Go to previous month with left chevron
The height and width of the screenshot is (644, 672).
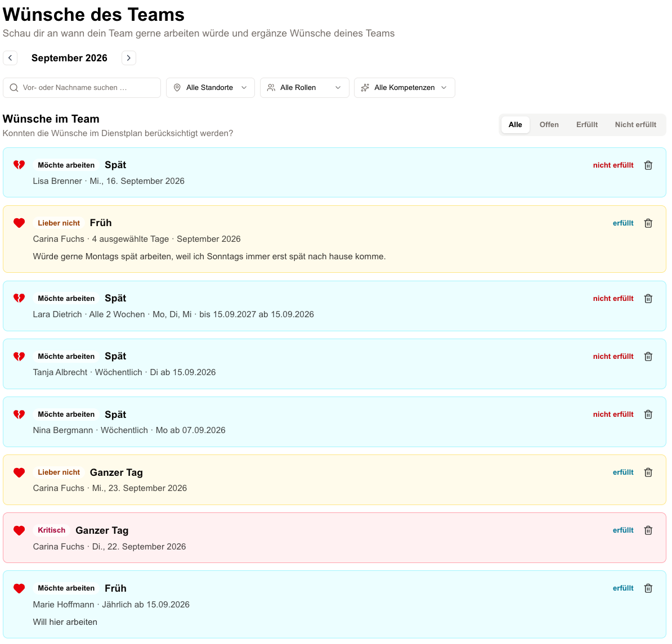pos(10,58)
